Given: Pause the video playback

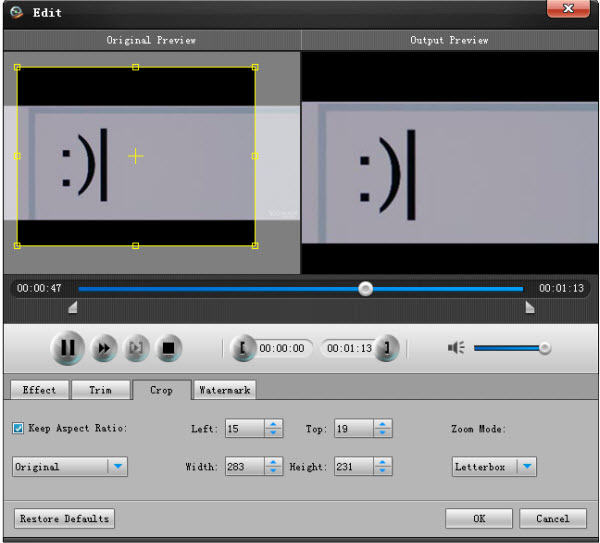Looking at the screenshot, I should (x=67, y=348).
